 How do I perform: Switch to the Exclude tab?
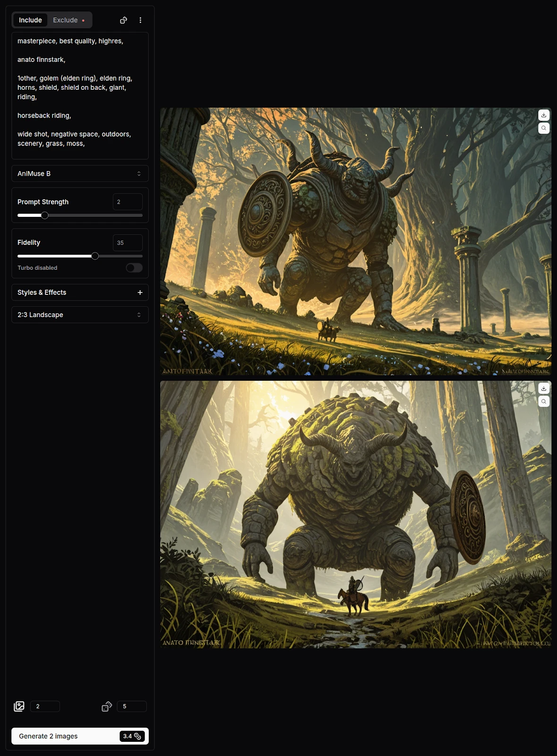[x=66, y=20]
